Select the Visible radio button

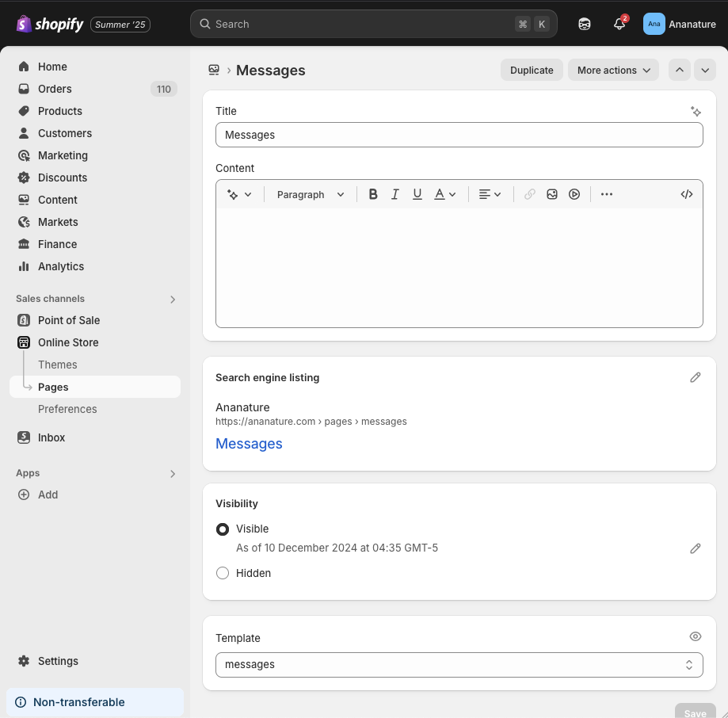(x=223, y=529)
